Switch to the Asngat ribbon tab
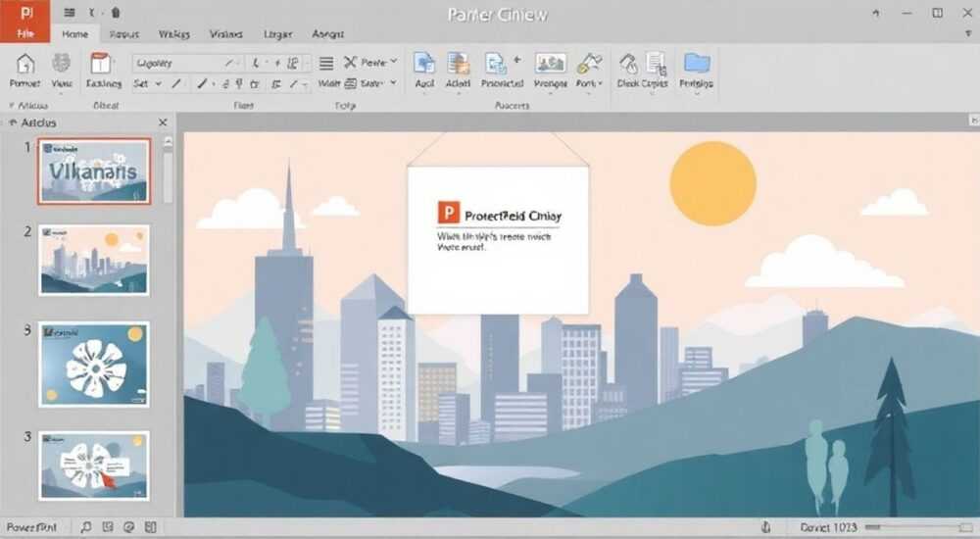 (x=327, y=34)
